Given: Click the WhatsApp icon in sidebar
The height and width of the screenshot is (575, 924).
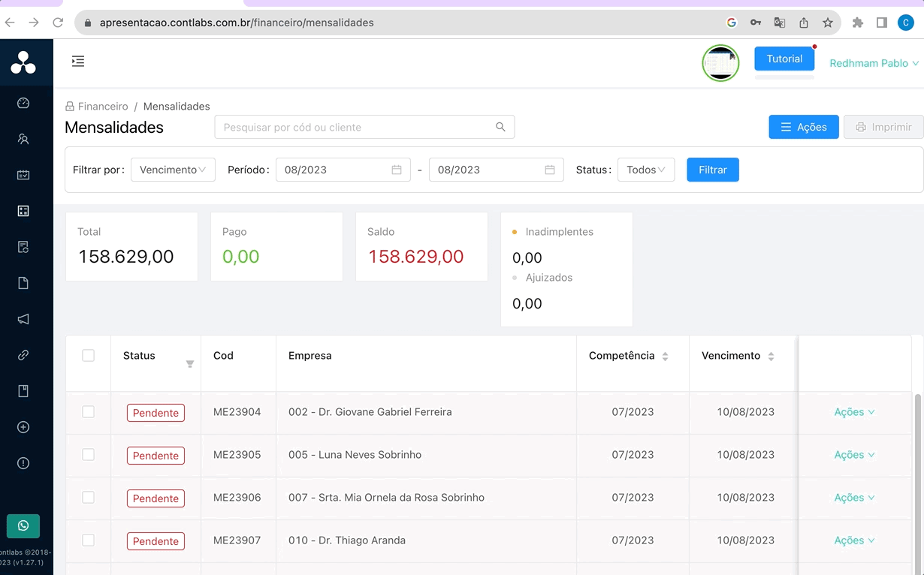Looking at the screenshot, I should coord(23,525).
